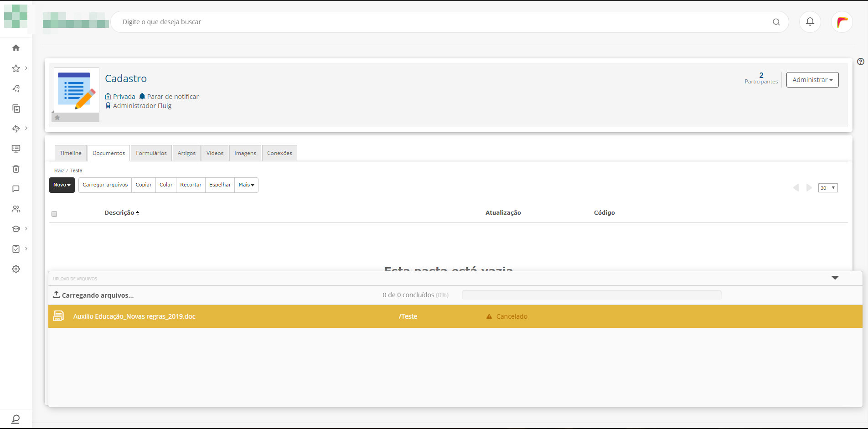The image size is (868, 429).
Task: Click the Recortar button
Action: [x=191, y=185]
